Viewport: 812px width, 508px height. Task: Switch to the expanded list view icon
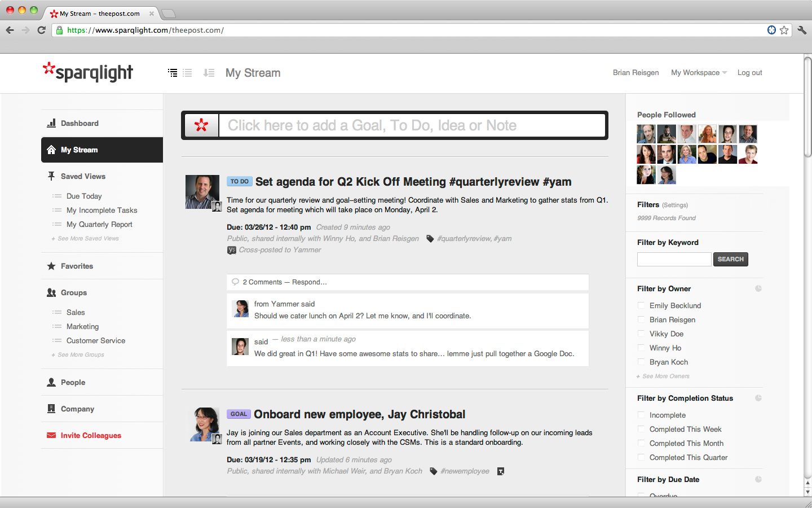click(173, 73)
